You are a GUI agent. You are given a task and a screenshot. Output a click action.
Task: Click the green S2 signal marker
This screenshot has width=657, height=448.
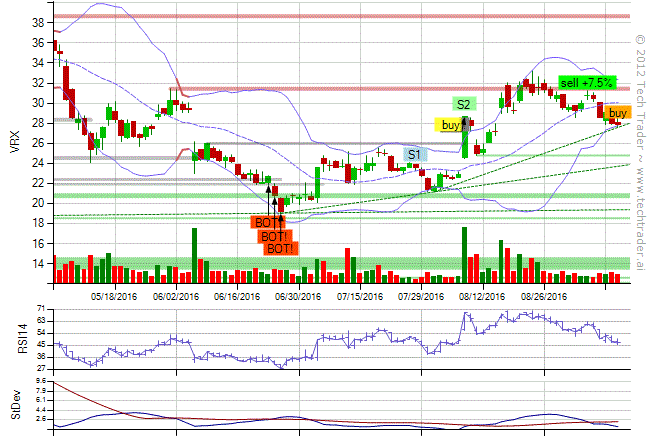point(464,104)
